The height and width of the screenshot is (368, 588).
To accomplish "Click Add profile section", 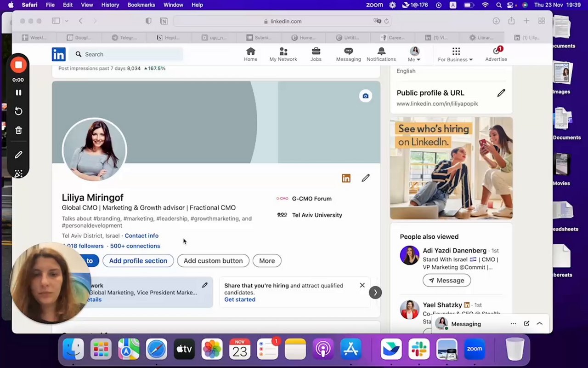I will (138, 261).
